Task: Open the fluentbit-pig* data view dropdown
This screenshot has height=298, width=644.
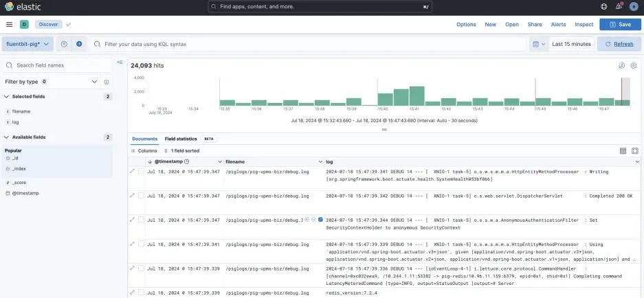Action: pyautogui.click(x=27, y=44)
